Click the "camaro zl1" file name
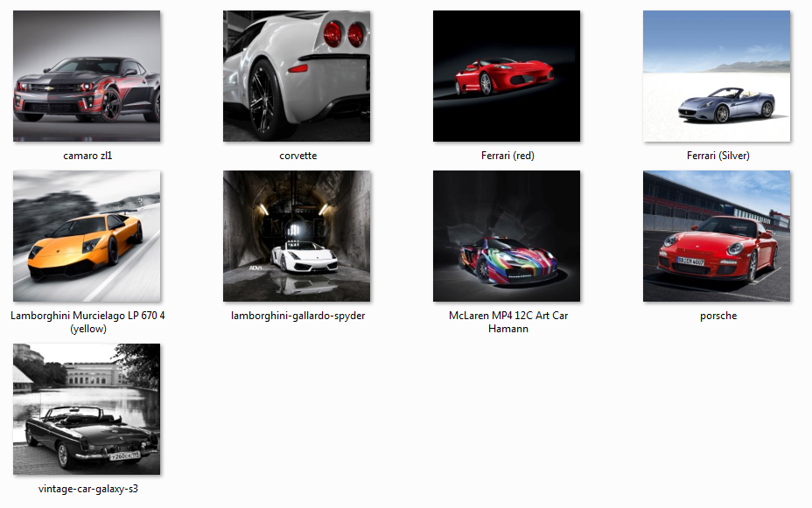This screenshot has width=812, height=508. pyautogui.click(x=87, y=156)
